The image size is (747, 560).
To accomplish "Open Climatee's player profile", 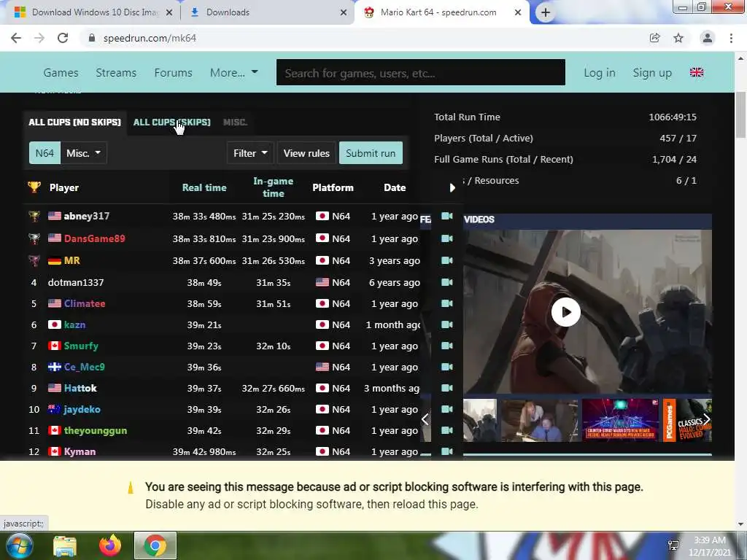I will (x=85, y=303).
